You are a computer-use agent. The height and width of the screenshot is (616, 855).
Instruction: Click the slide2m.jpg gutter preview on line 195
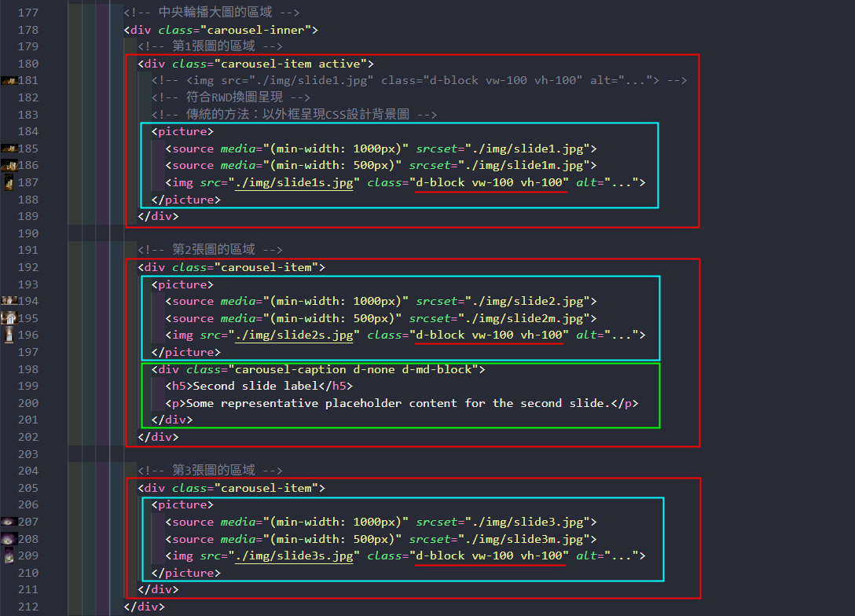pyautogui.click(x=9, y=318)
